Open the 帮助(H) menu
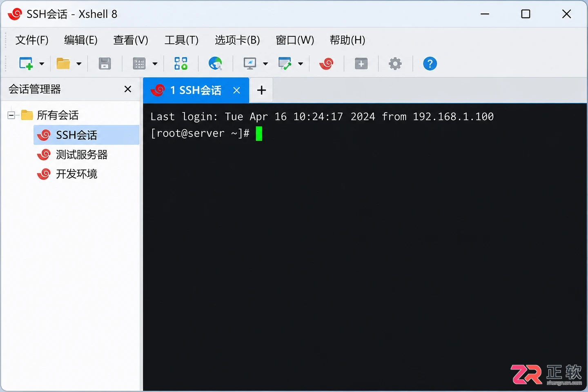This screenshot has width=588, height=392. coord(347,40)
